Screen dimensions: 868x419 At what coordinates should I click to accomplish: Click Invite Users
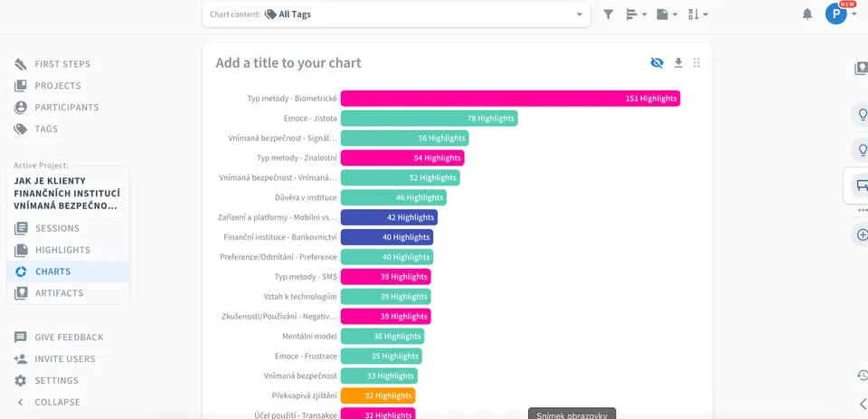click(65, 358)
